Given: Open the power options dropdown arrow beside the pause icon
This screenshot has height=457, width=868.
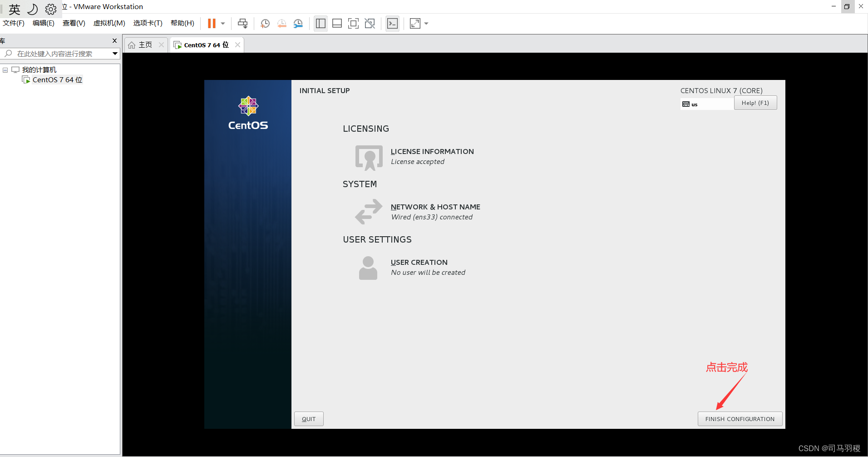Looking at the screenshot, I should pyautogui.click(x=223, y=24).
